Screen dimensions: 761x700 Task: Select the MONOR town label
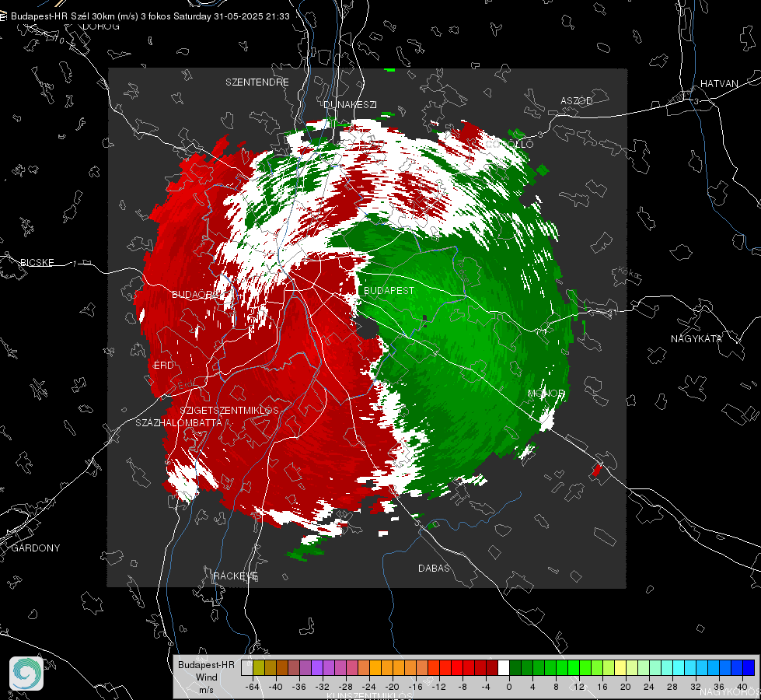[x=546, y=393]
